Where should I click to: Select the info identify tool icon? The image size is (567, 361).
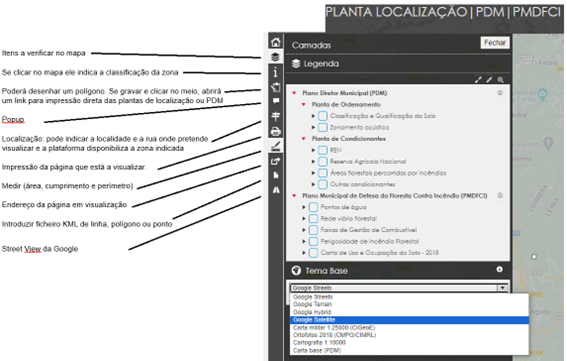(276, 72)
